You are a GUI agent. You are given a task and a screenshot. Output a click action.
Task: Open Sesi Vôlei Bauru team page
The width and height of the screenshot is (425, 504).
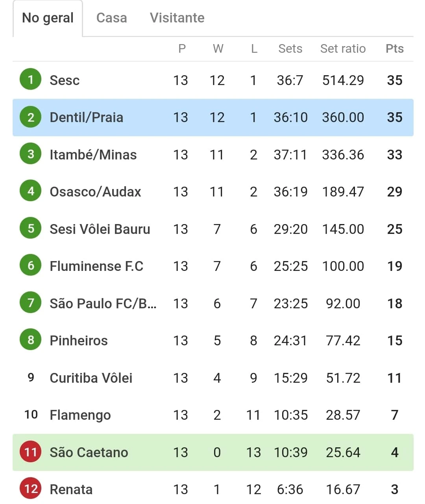coord(100,229)
